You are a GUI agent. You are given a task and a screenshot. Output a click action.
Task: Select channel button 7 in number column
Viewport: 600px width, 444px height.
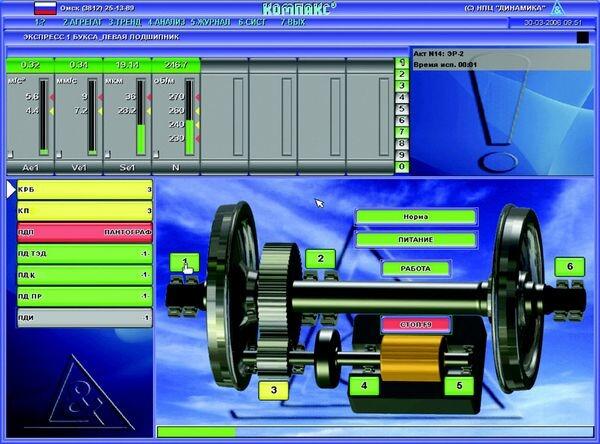point(402,132)
